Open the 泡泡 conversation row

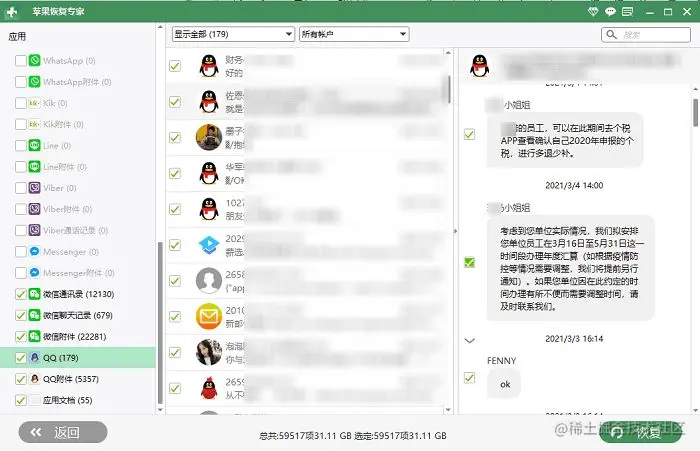[x=306, y=352]
